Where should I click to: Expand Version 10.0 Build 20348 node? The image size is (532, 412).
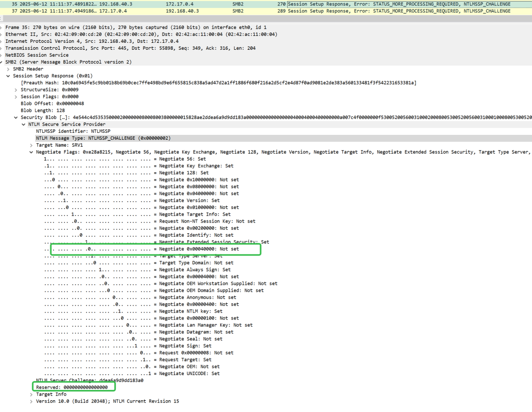[x=31, y=401]
